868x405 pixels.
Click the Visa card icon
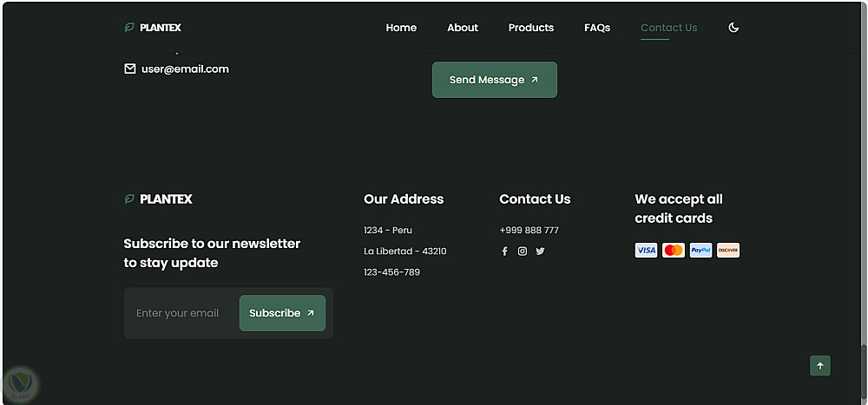646,251
